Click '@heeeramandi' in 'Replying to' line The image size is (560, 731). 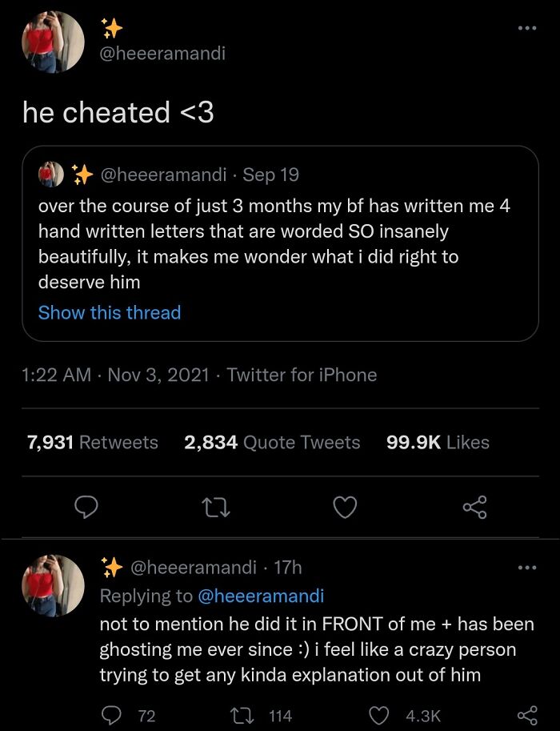260,596
